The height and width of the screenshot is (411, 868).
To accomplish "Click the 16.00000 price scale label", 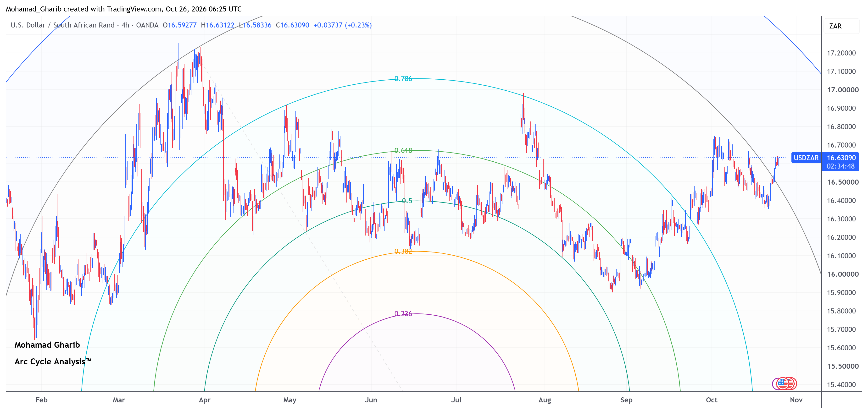I will pos(843,274).
